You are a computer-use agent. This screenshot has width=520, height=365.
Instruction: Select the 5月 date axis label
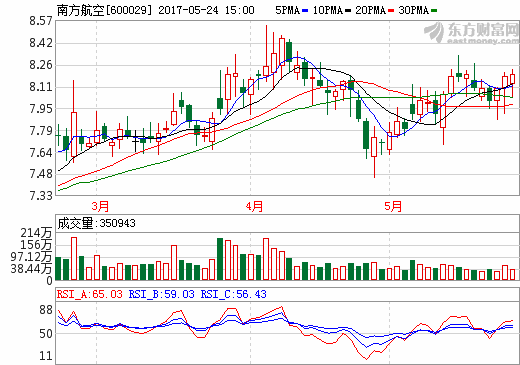(x=393, y=206)
